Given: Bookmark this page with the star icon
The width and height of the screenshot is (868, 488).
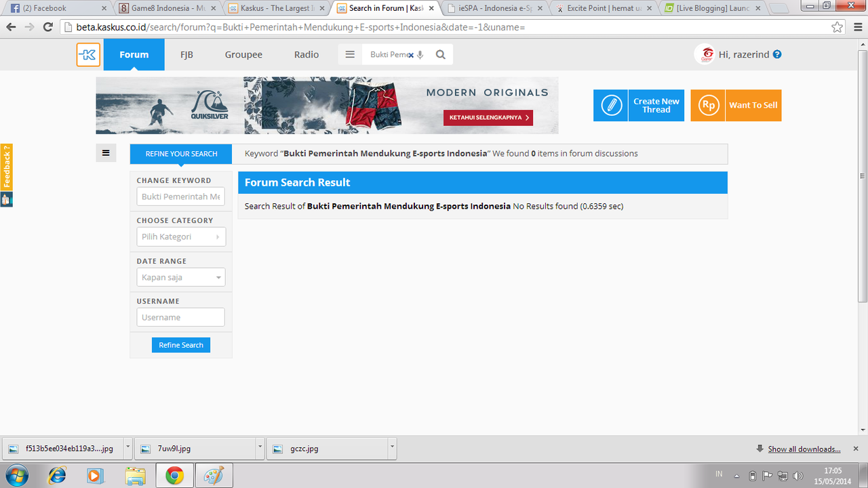Looking at the screenshot, I should pos(837,27).
